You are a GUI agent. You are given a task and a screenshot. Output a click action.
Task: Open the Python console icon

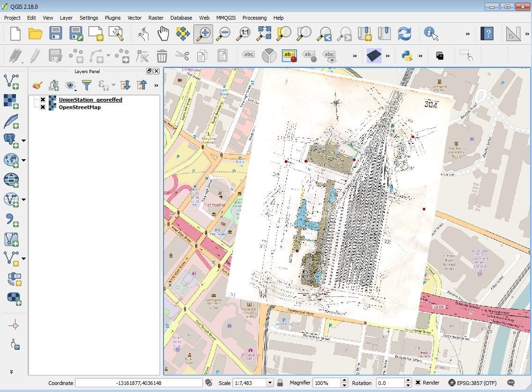[407, 56]
